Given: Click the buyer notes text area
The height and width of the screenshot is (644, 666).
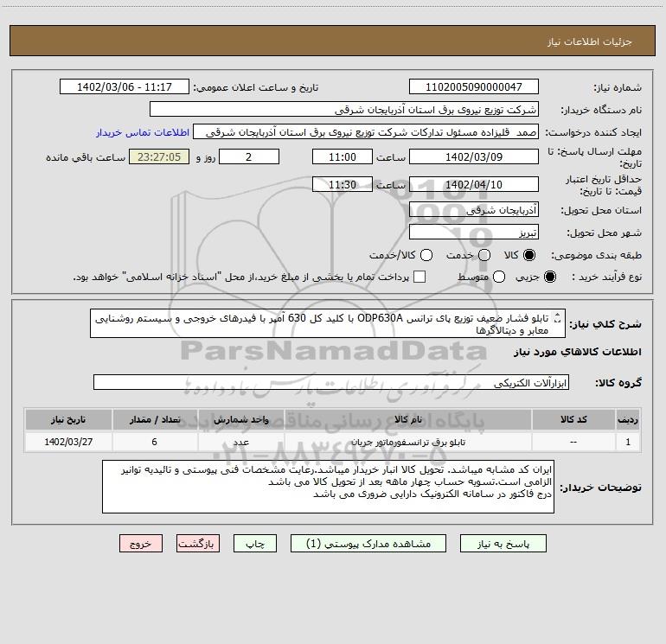Looking at the screenshot, I should pos(328,487).
